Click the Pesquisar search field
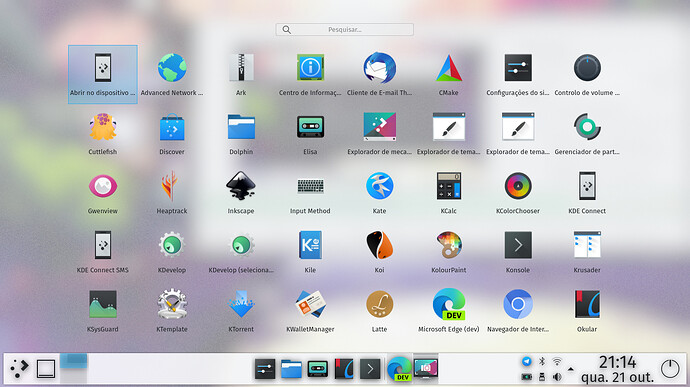This screenshot has width=690, height=387. [x=344, y=29]
